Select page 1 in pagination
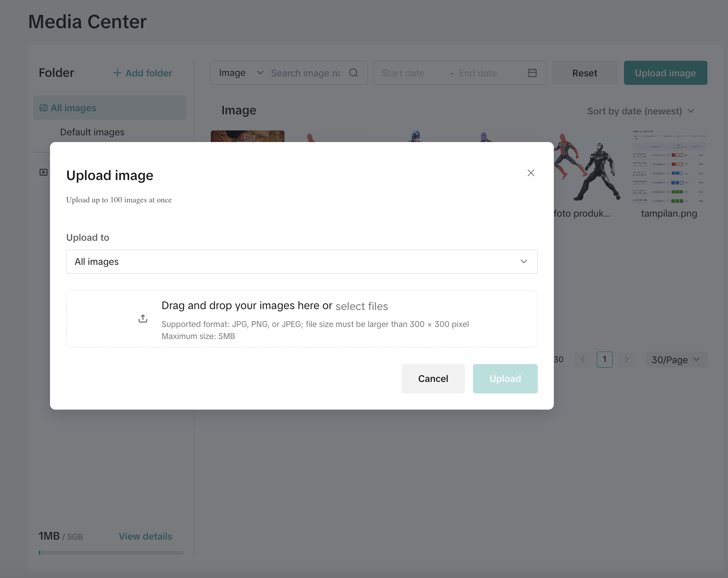The height and width of the screenshot is (578, 728). (x=604, y=360)
